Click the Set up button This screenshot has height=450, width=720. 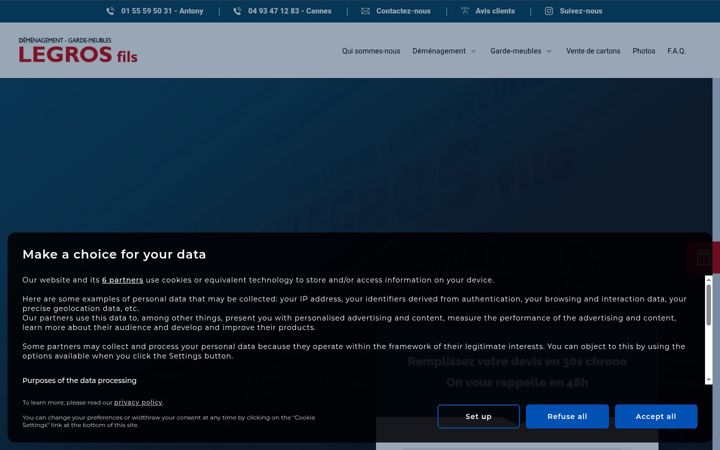(478, 416)
